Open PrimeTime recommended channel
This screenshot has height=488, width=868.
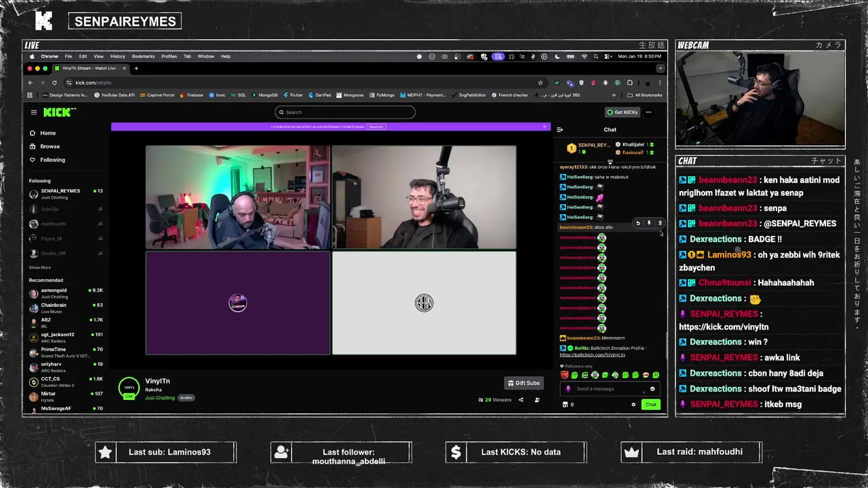coord(66,352)
